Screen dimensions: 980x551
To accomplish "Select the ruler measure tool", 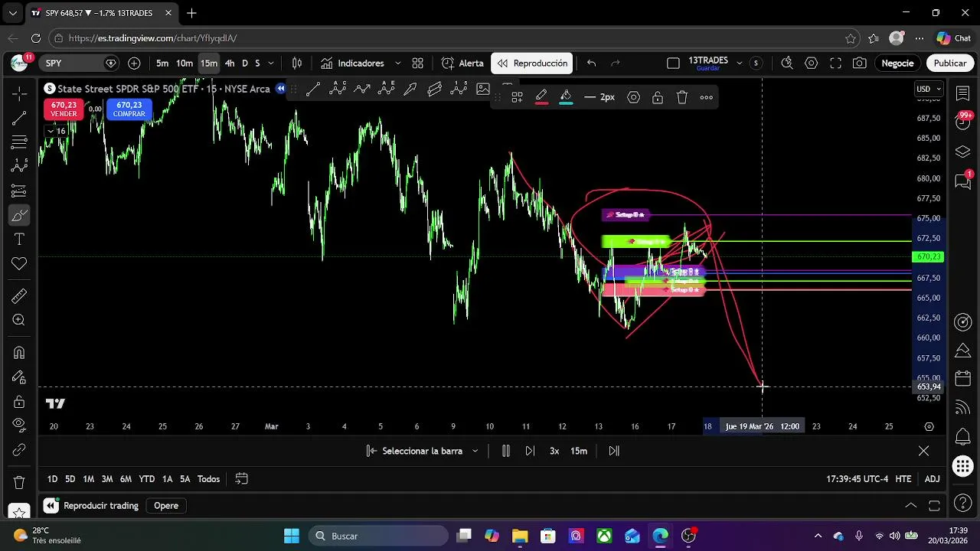I will (19, 295).
